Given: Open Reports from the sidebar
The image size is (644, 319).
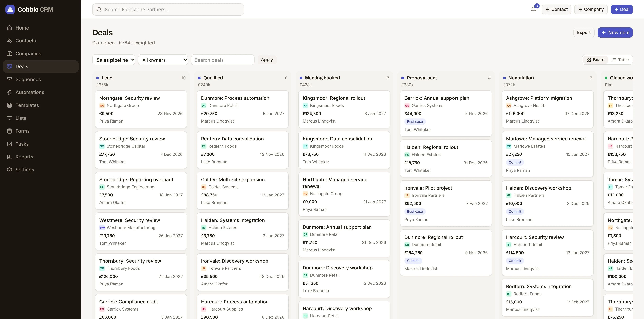Looking at the screenshot, I should 41,157.
